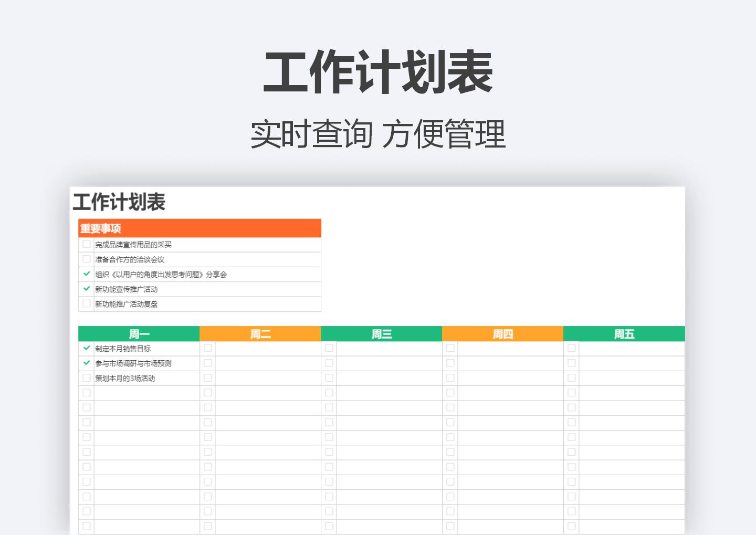Select the orange 周二 column header
This screenshot has height=535, width=756.
[260, 333]
